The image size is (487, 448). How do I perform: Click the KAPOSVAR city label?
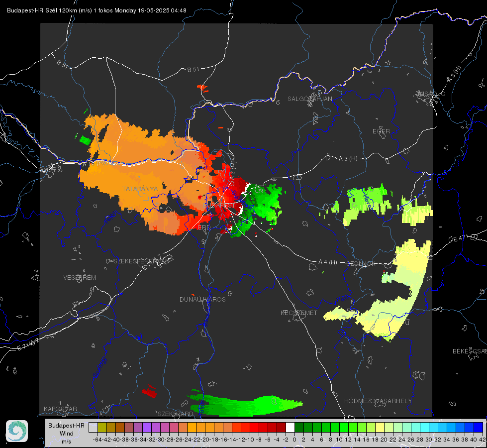(60, 409)
